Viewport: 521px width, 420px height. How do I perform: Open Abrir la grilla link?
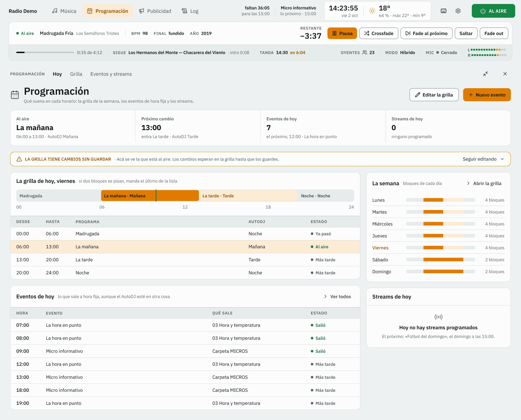click(484, 183)
